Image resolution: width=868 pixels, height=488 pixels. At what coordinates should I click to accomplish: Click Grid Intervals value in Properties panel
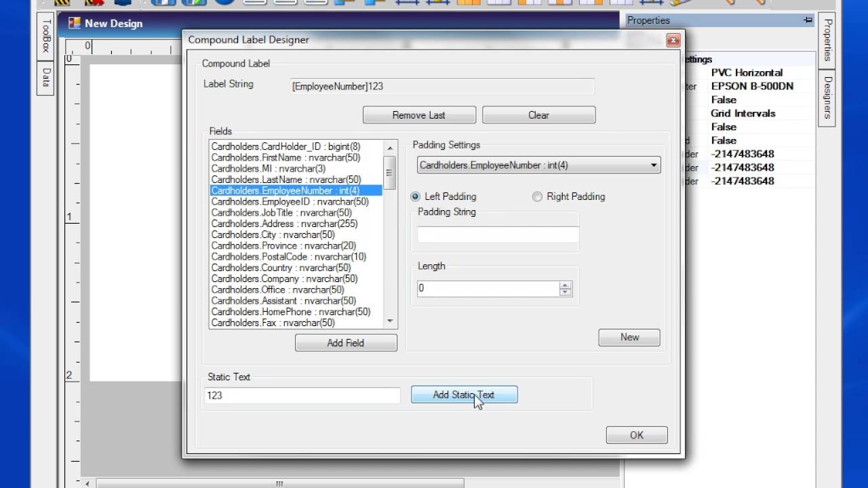coord(743,113)
